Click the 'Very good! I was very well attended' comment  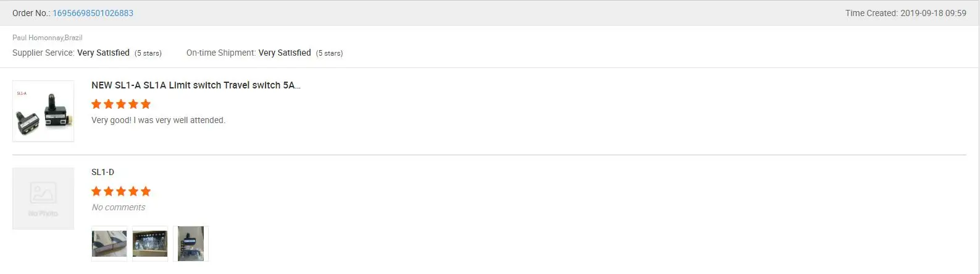click(x=158, y=120)
